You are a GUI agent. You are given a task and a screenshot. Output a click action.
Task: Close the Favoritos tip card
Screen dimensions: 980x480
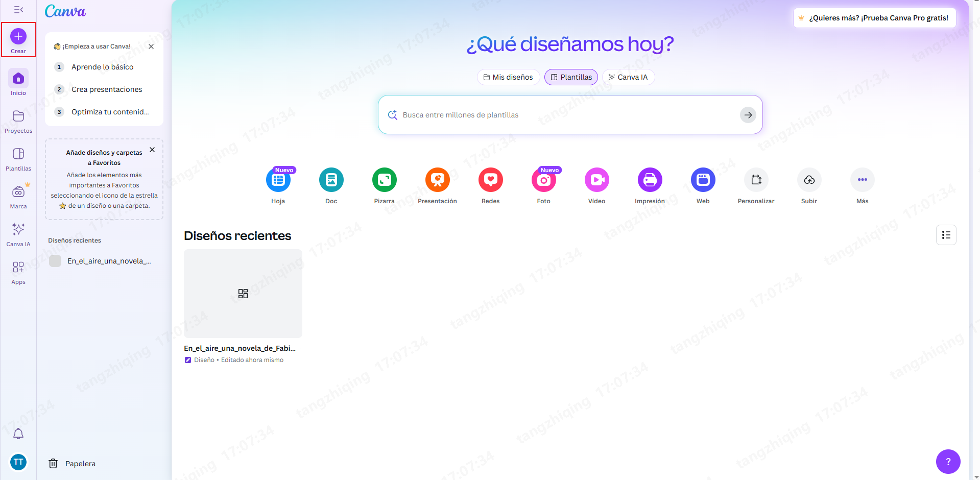[152, 150]
